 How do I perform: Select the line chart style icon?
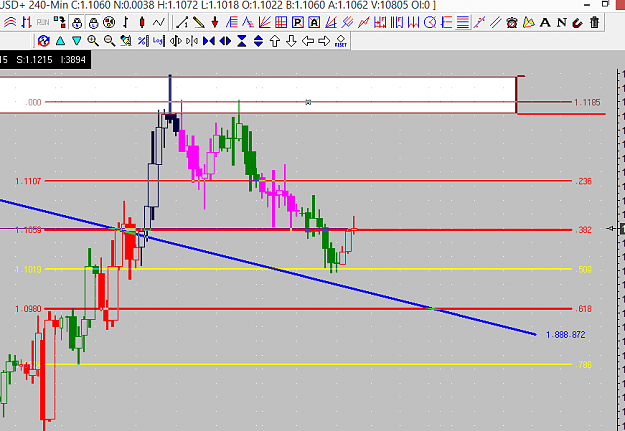point(159,22)
